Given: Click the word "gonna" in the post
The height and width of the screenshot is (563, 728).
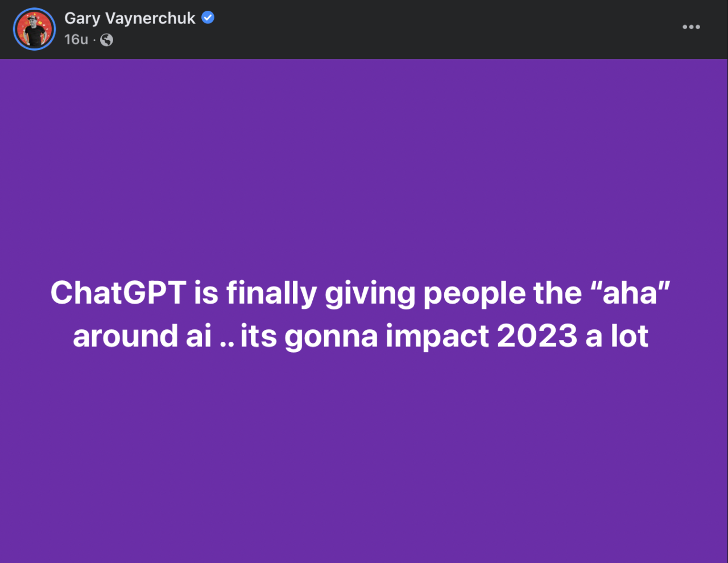Looking at the screenshot, I should [331, 337].
